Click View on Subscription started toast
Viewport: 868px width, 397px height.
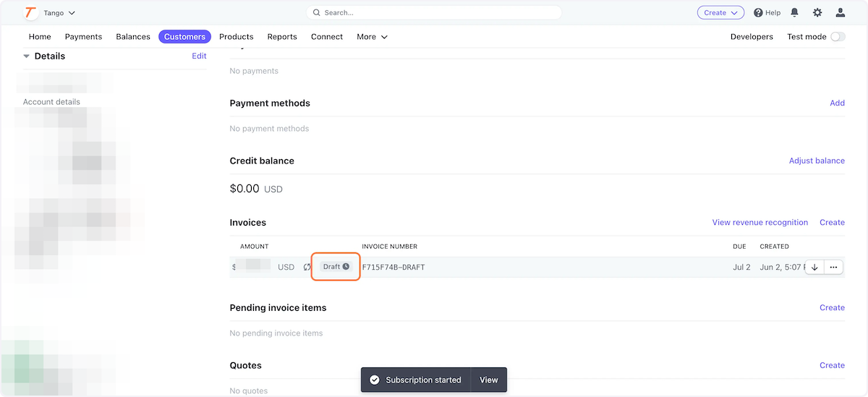489,380
